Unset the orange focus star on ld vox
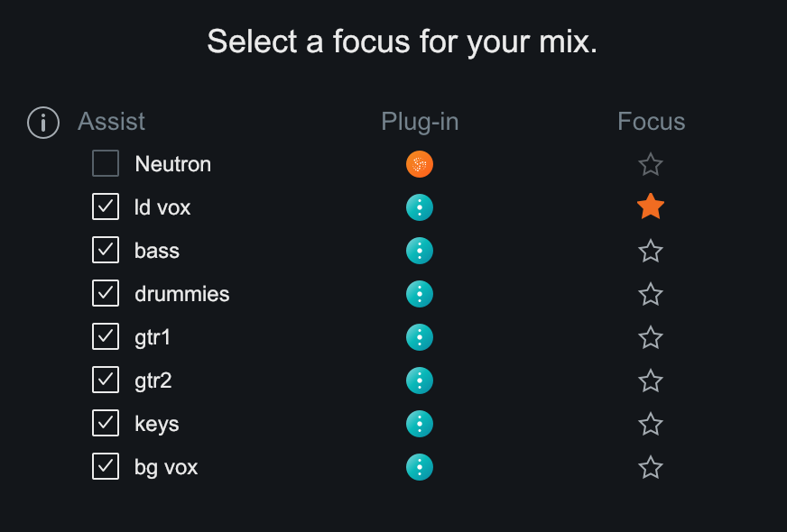The width and height of the screenshot is (787, 532). [x=651, y=206]
